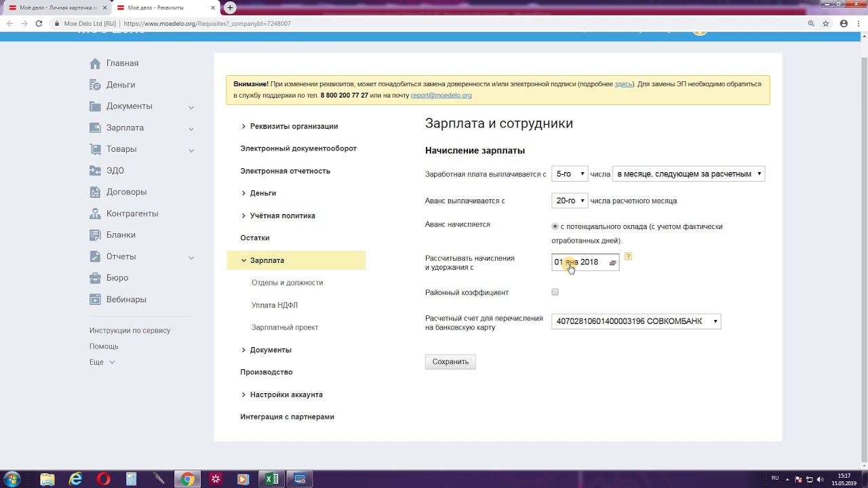868x488 pixels.
Task: Expand Настройки аккаунта section
Action: 281,394
